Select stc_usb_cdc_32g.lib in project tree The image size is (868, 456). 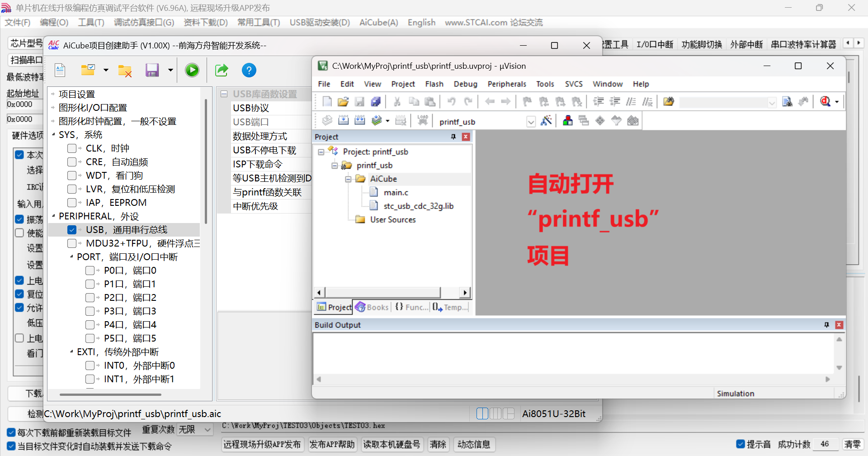pos(418,206)
